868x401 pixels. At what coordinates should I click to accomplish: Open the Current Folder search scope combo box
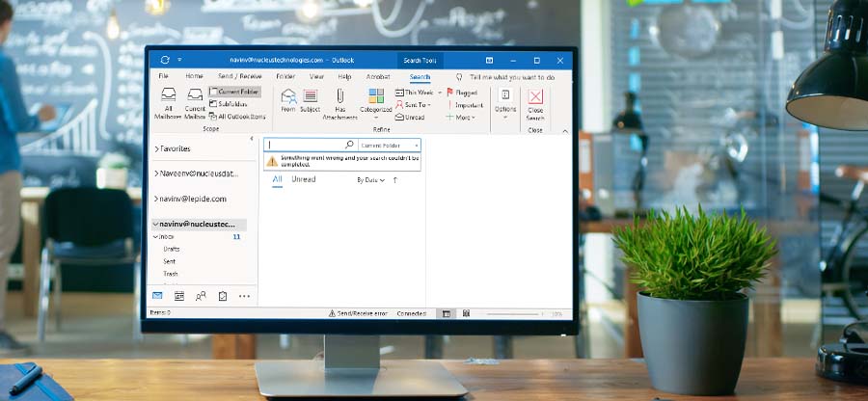tap(390, 145)
